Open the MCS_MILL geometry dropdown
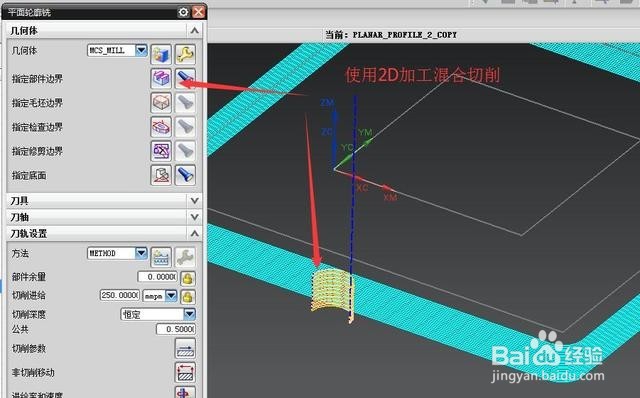640x398 pixels. (x=141, y=51)
